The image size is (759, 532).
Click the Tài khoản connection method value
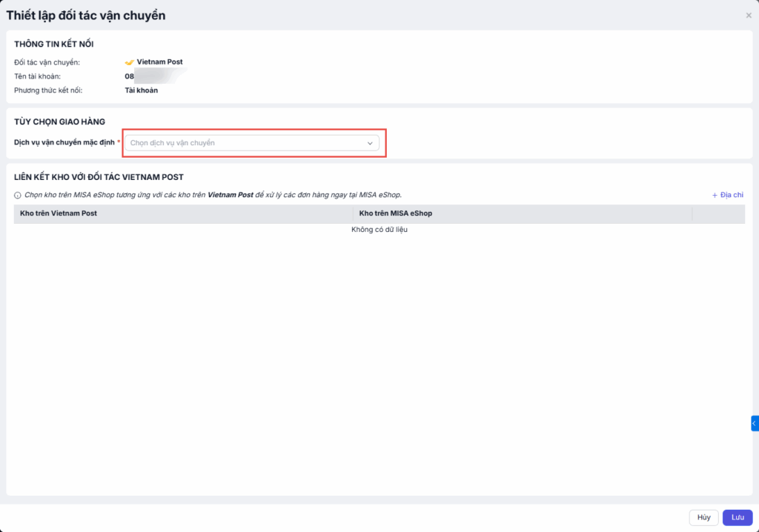pos(141,90)
